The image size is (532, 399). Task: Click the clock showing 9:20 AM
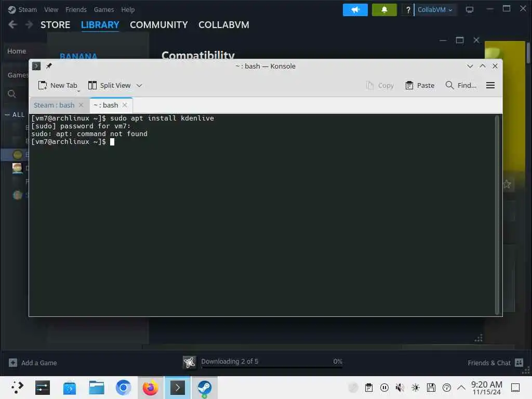click(487, 388)
